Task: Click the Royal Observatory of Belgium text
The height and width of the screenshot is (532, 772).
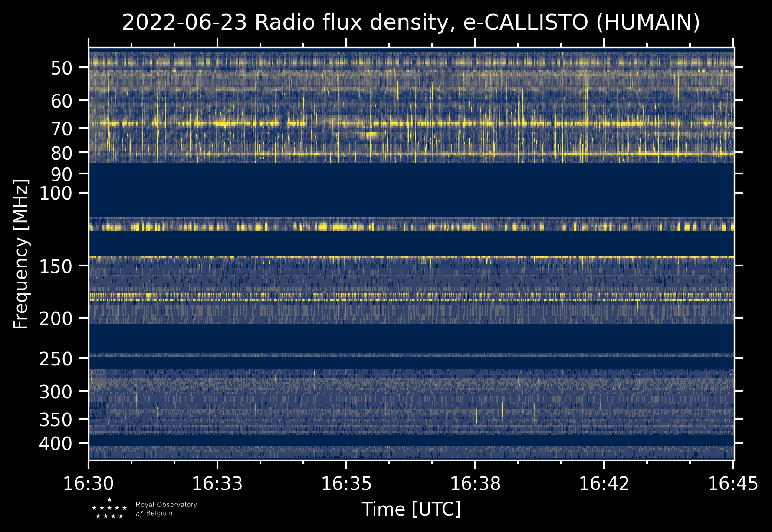Action: pyautogui.click(x=166, y=509)
